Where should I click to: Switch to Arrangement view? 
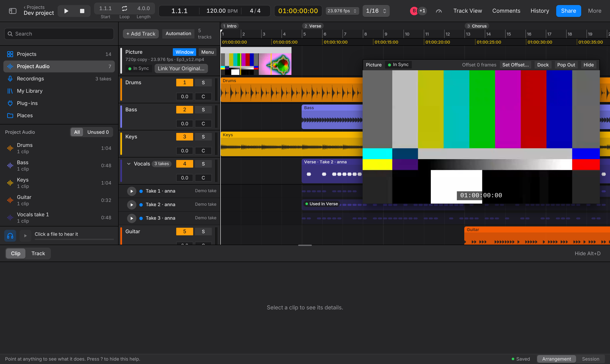point(556,359)
